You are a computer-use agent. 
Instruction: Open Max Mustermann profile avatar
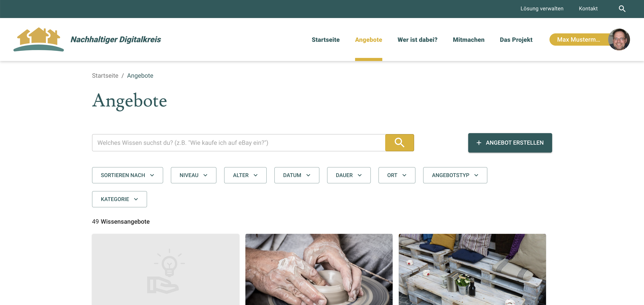(x=619, y=40)
